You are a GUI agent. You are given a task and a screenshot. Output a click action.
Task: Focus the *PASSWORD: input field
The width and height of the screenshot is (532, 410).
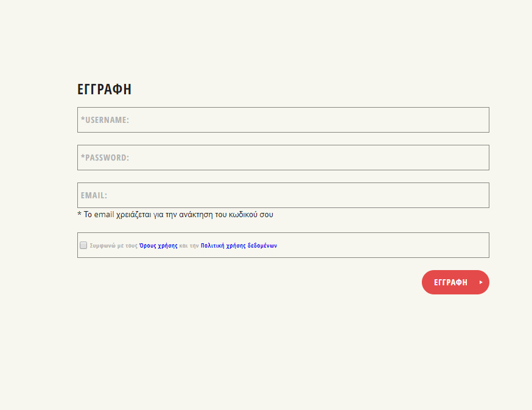click(283, 158)
